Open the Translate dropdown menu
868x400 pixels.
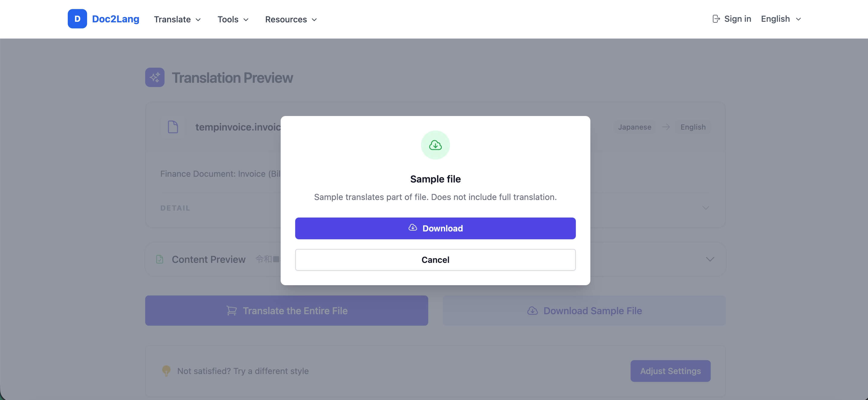click(177, 20)
